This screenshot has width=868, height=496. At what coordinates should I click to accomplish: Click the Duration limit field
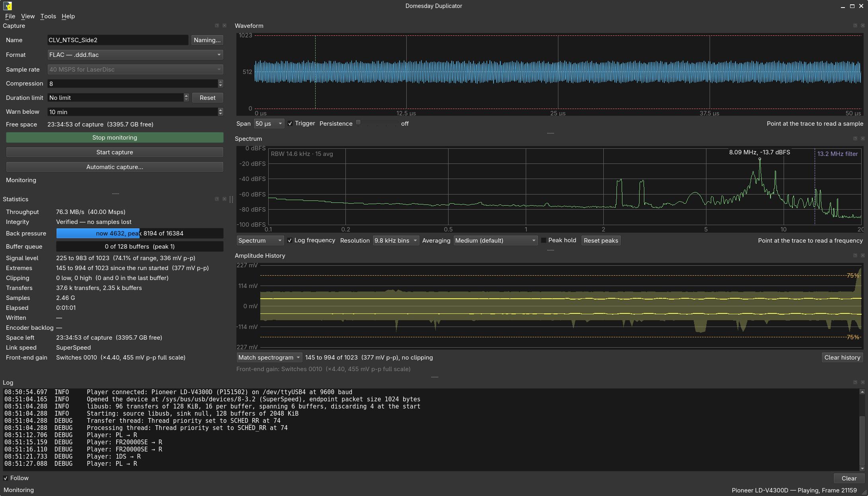point(115,98)
